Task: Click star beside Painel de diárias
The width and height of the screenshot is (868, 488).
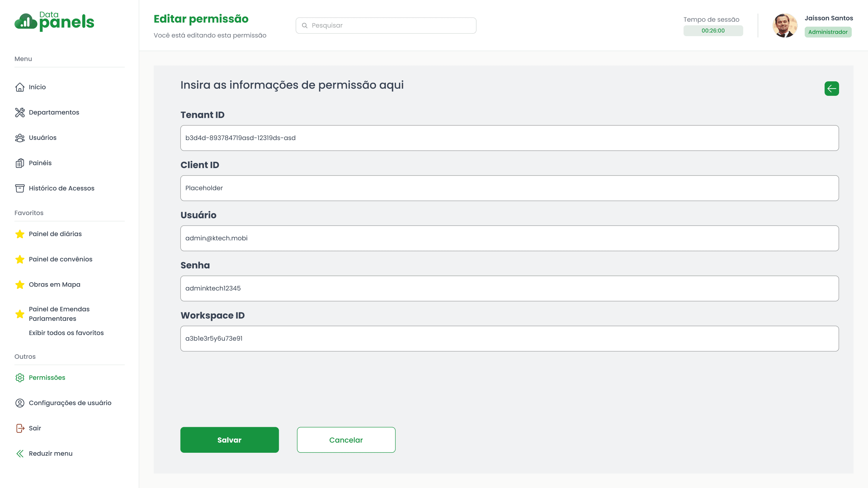Action: pyautogui.click(x=20, y=234)
